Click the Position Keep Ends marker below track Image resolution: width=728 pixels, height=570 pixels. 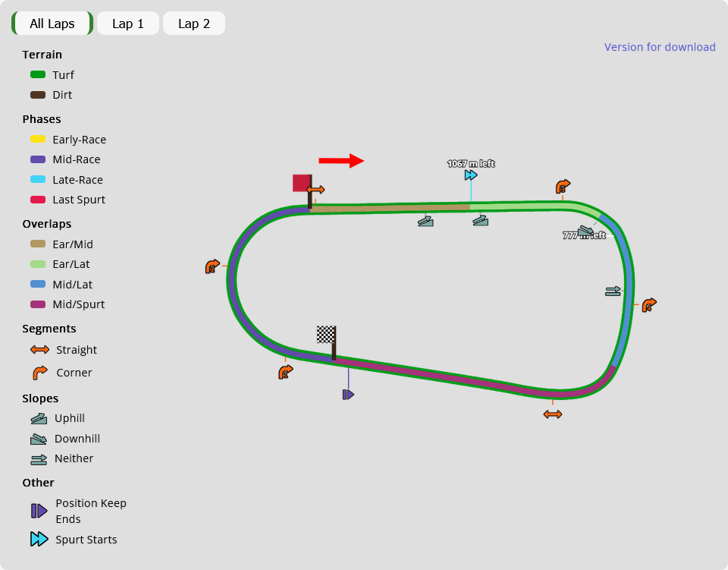click(348, 395)
